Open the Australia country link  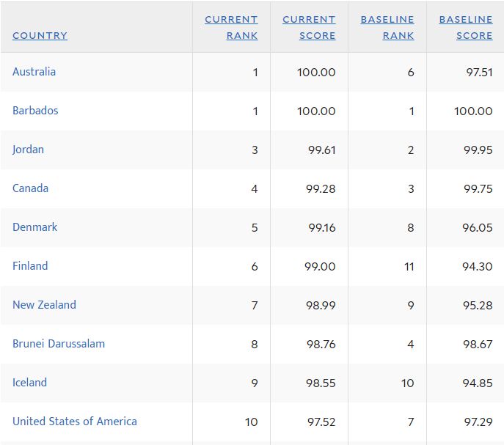coord(34,72)
